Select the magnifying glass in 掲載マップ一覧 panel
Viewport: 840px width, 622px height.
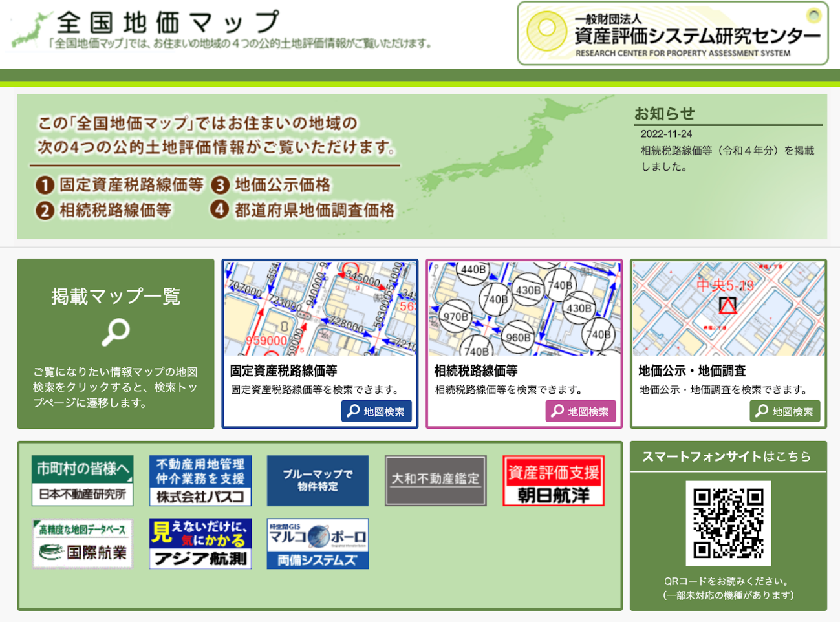pyautogui.click(x=114, y=332)
